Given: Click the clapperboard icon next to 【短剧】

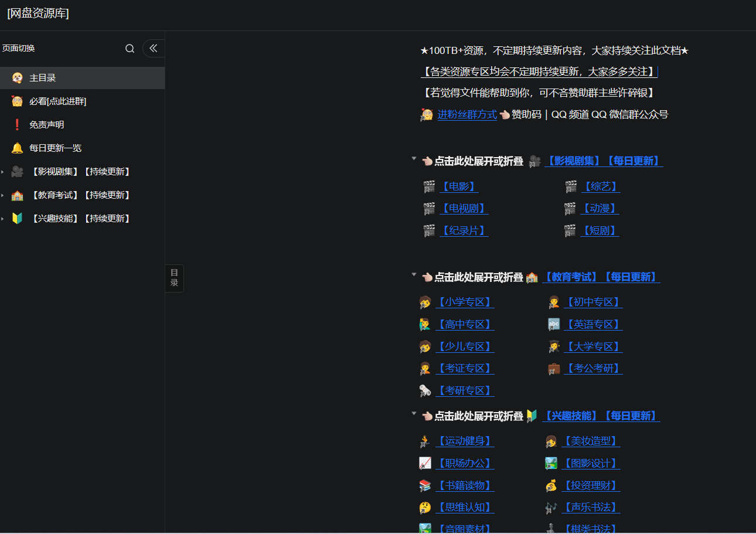Looking at the screenshot, I should point(570,231).
